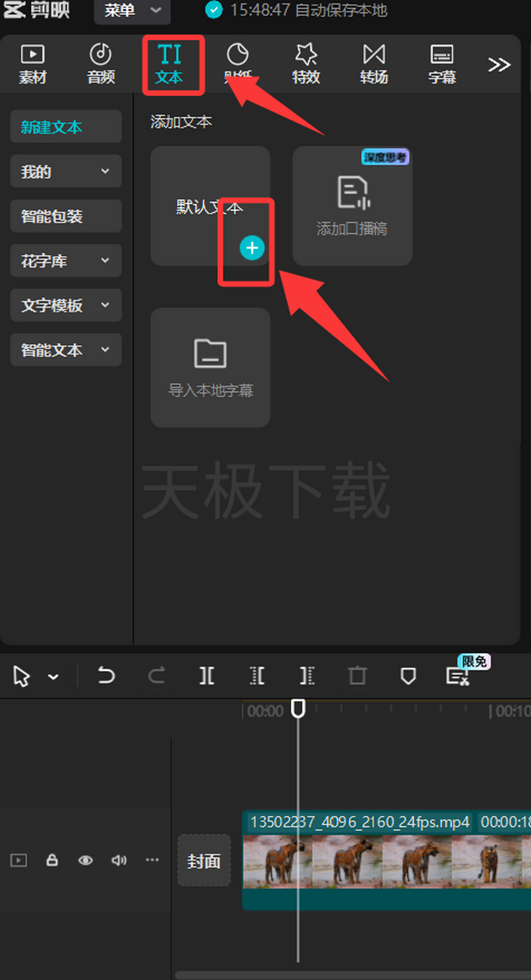Click the 添加口播稿 card
Image resolution: width=531 pixels, height=980 pixels.
[x=353, y=206]
